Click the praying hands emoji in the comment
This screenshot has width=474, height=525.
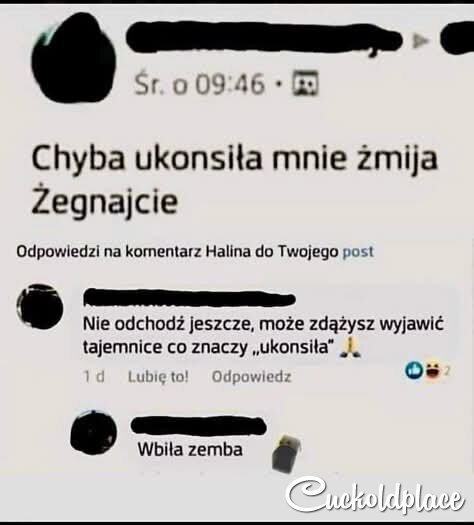pos(350,348)
